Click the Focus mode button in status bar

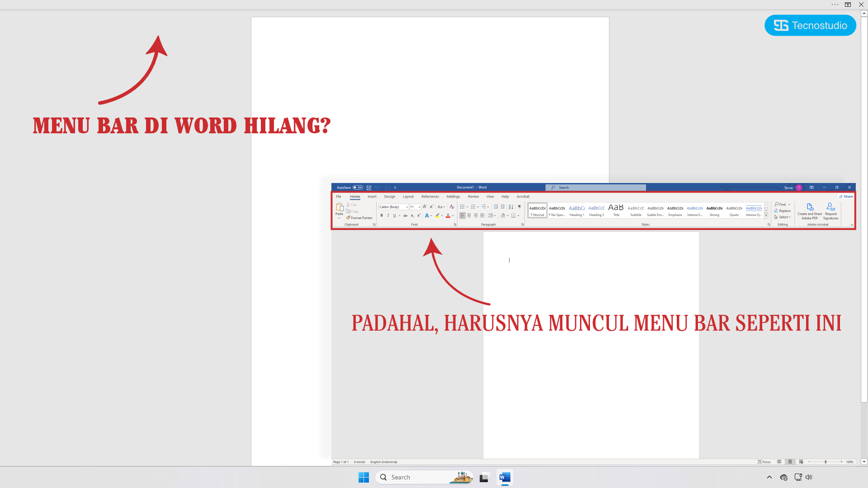click(x=764, y=462)
